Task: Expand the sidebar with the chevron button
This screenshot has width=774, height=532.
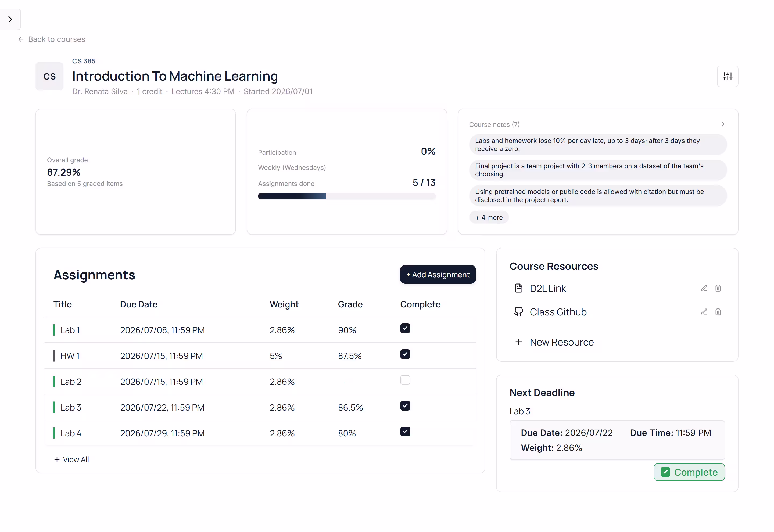Action: pos(10,19)
